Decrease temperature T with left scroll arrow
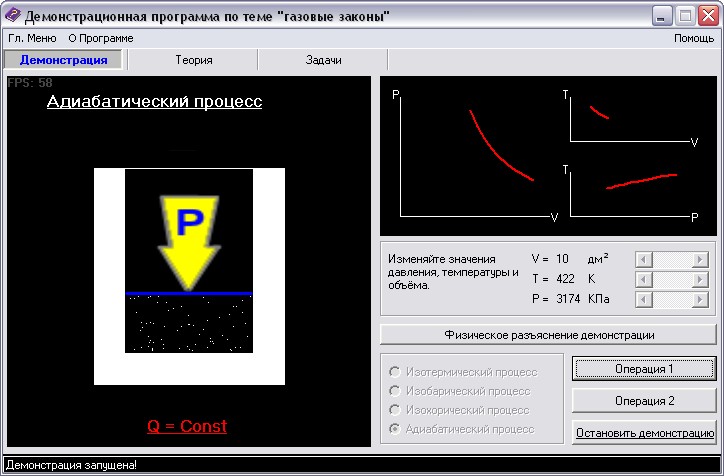The height and width of the screenshot is (476, 724). click(644, 279)
